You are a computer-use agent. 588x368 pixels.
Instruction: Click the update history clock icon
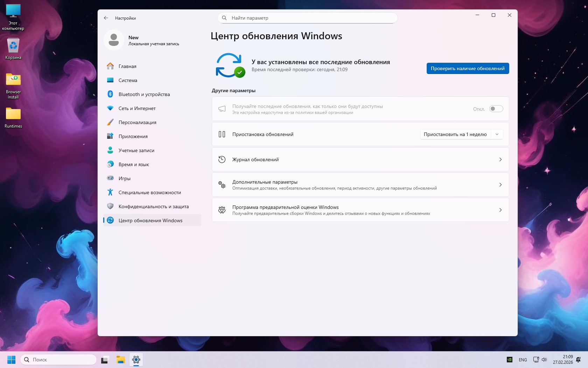[x=222, y=159]
